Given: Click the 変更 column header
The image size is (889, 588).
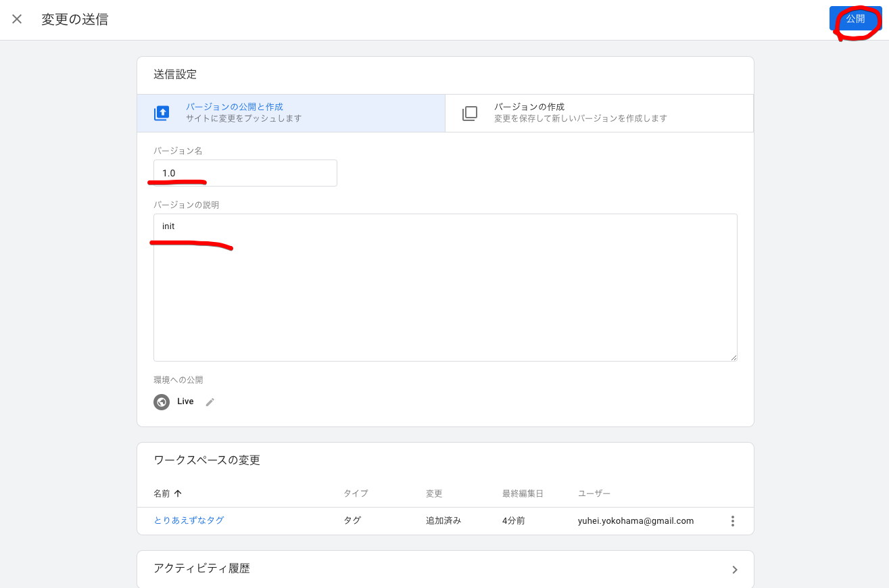Looking at the screenshot, I should 434,493.
